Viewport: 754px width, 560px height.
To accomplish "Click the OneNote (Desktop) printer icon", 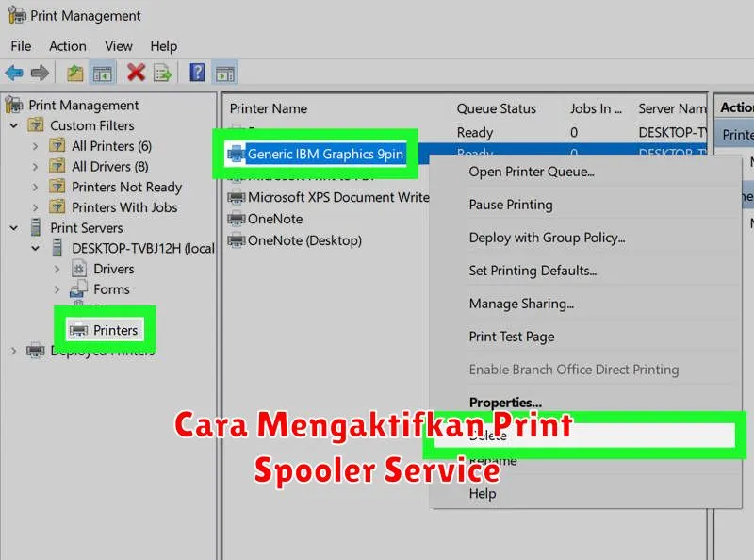I will 237,239.
